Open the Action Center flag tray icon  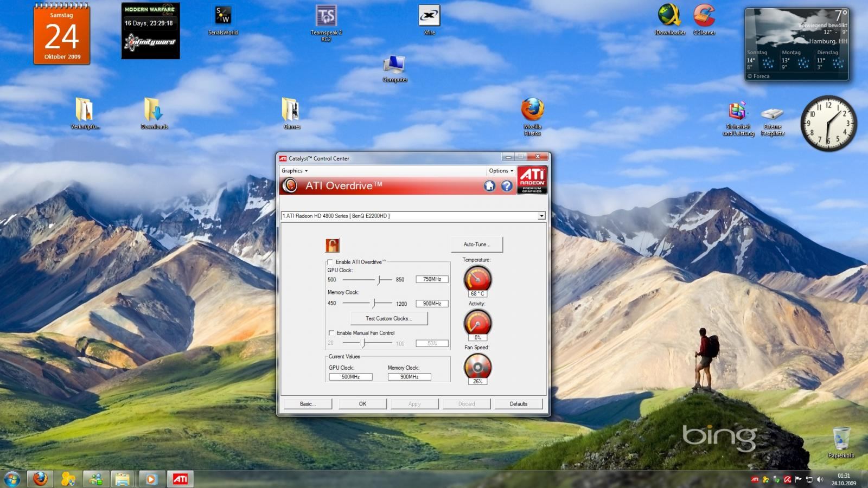click(798, 479)
